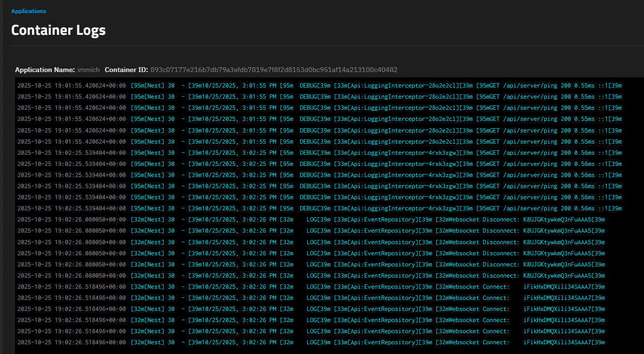The width and height of the screenshot is (644, 354).
Task: Click the container ID value starting 893c07177e
Action: tap(274, 70)
